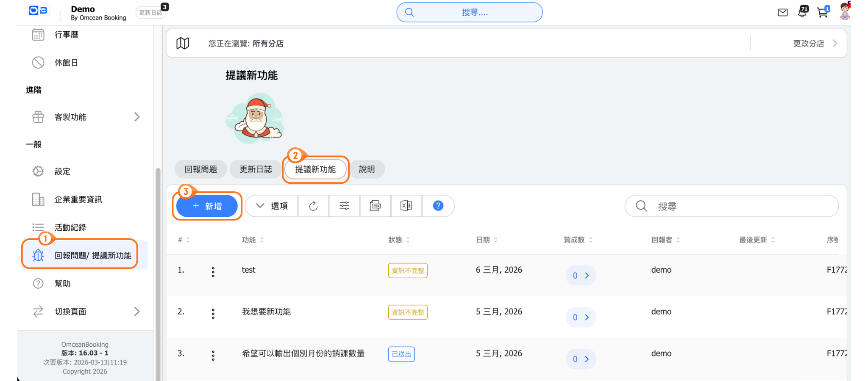The image size is (868, 381).
Task: Open the shopping cart icon
Action: pyautogui.click(x=822, y=13)
